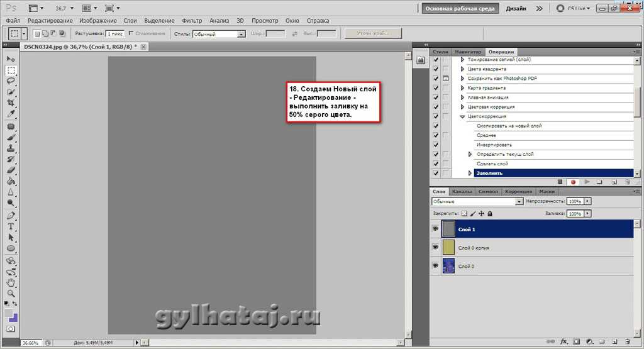644x349 pixels.
Task: Open the Фильтр menu
Action: (191, 21)
